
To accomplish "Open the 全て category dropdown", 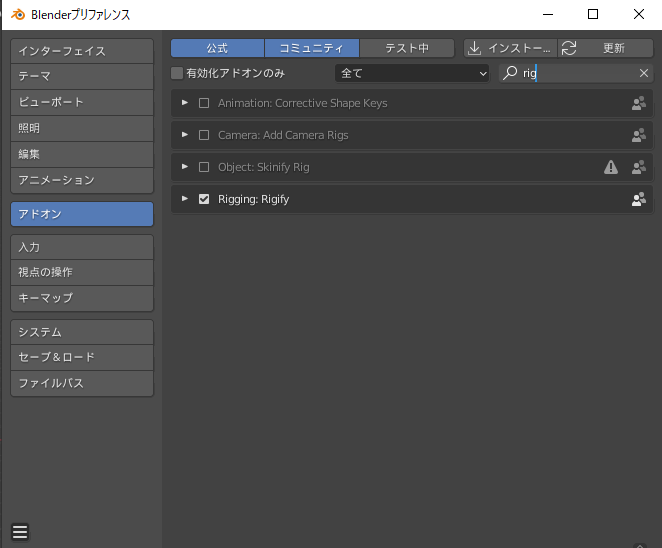I will coord(412,73).
